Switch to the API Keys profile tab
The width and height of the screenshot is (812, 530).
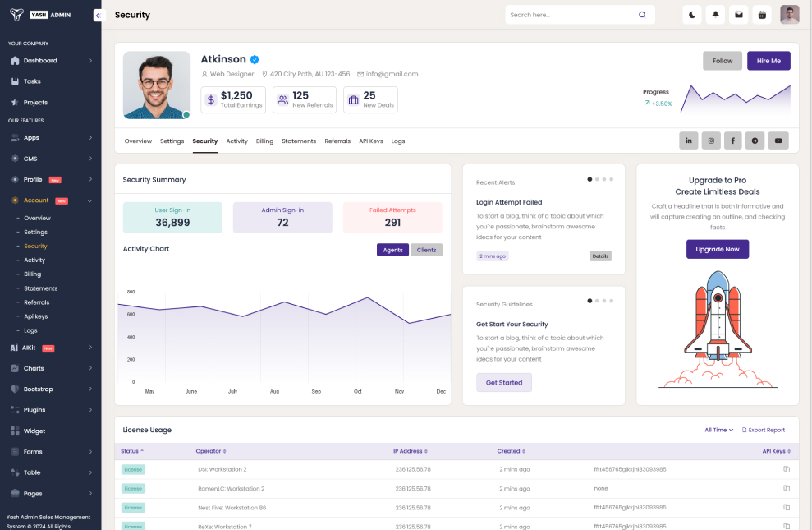pyautogui.click(x=371, y=141)
